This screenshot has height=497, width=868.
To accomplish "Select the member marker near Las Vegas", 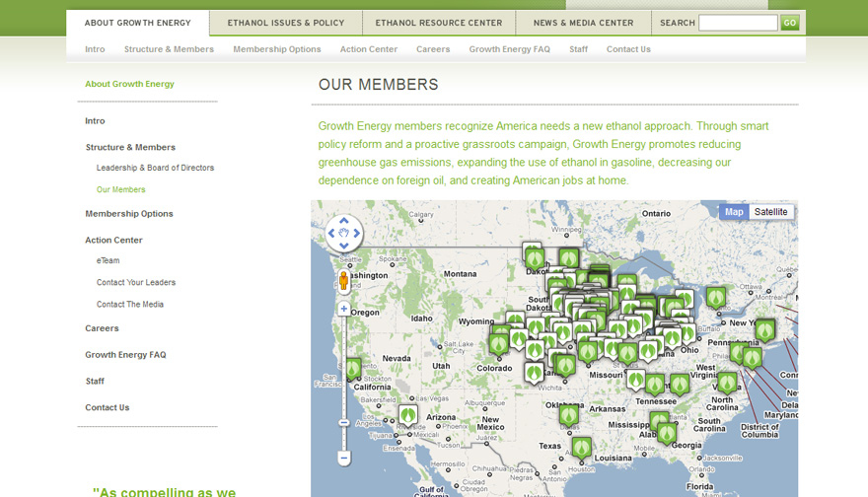I will tap(408, 415).
